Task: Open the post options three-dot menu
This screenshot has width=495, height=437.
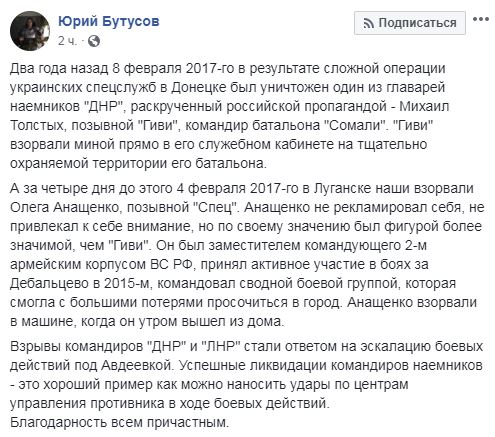Action: click(x=481, y=19)
